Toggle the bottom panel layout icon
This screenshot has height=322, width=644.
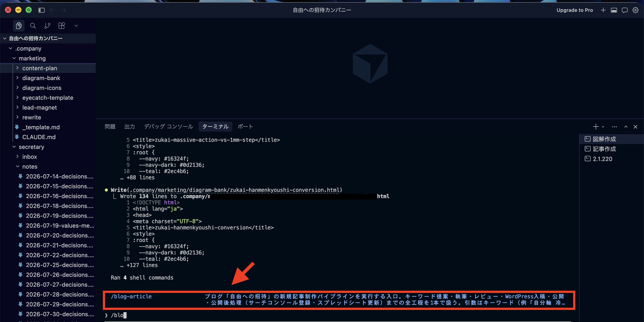[614, 10]
